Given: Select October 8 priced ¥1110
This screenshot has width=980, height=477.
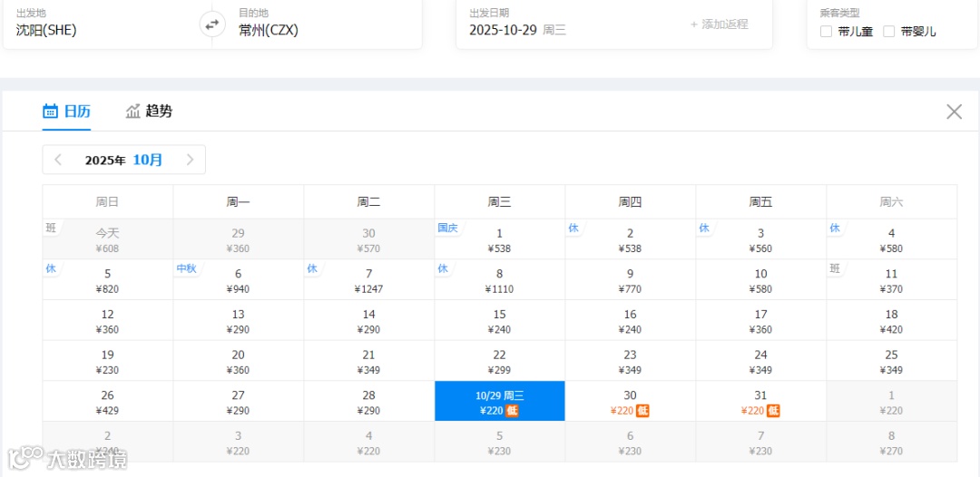Looking at the screenshot, I should pyautogui.click(x=500, y=279).
